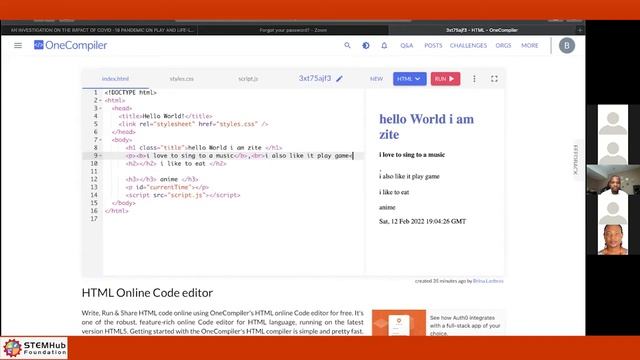Place cursor in line 8 h1 code
This screenshot has height=360, width=640.
[x=203, y=148]
